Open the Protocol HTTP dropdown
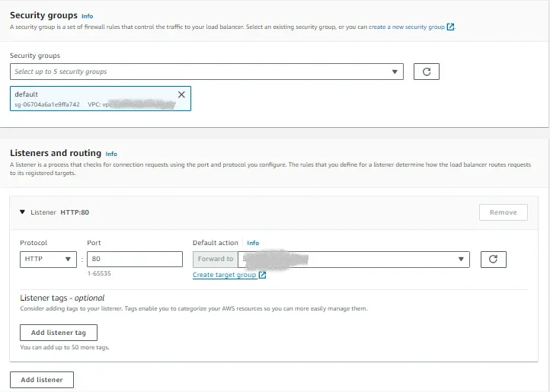Screen dimensions: 550x392 tap(48, 259)
